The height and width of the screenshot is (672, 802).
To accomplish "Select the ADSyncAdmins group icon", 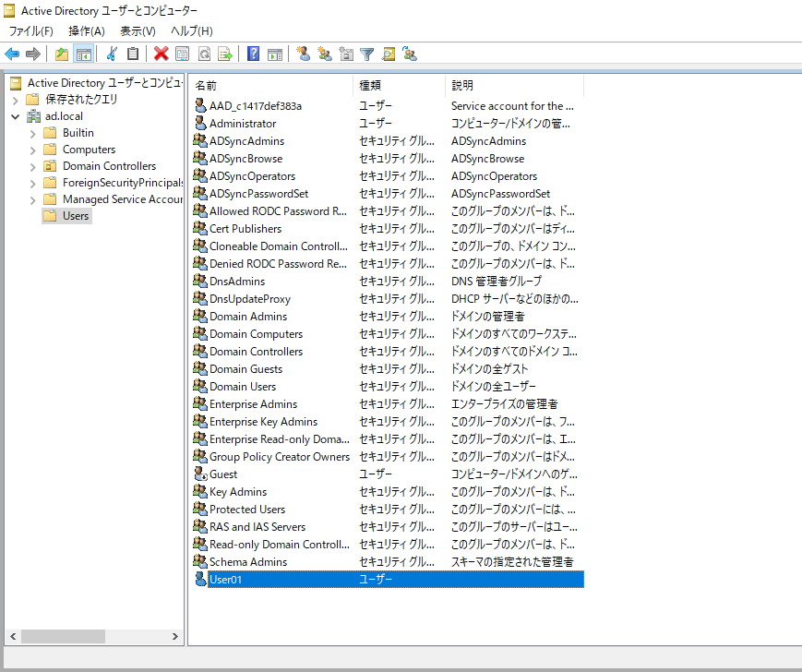I will 200,140.
